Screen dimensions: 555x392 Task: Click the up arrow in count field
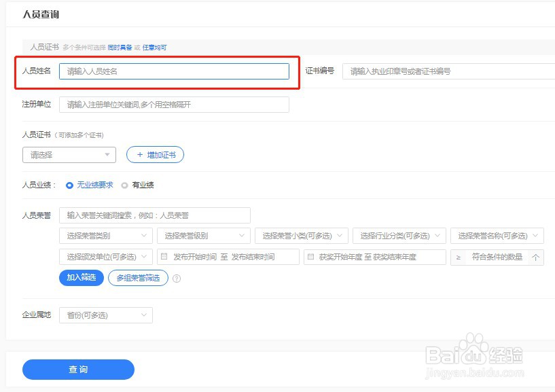coord(535,257)
